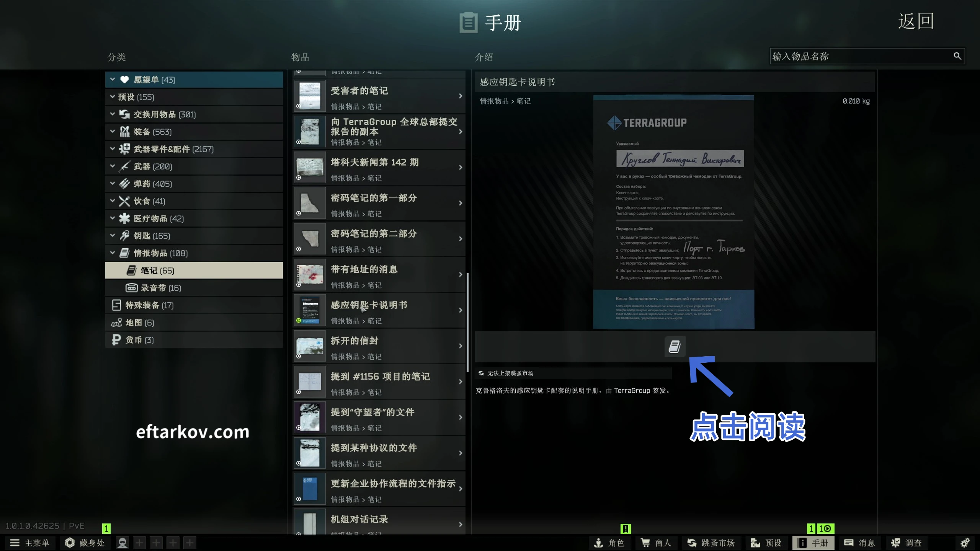Image resolution: width=980 pixels, height=551 pixels.
Task: Toggle wishlist marker on 受害者的笔记 item
Action: [299, 106]
